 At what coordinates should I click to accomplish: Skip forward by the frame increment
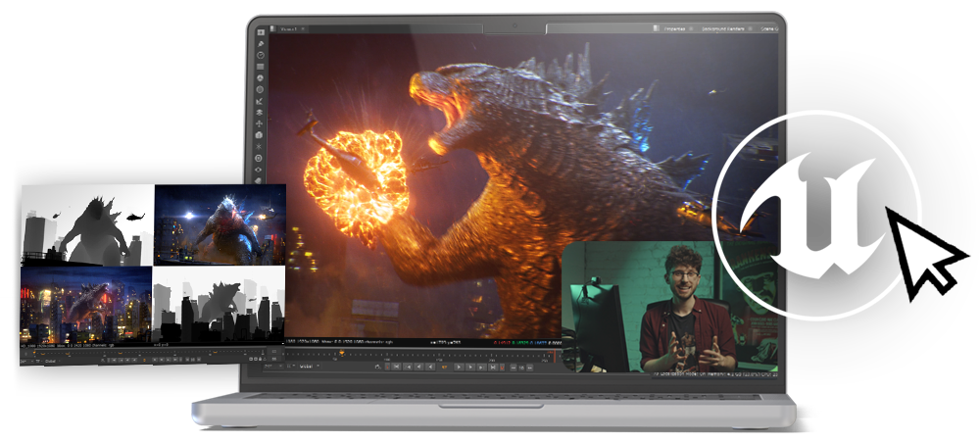pos(529,367)
